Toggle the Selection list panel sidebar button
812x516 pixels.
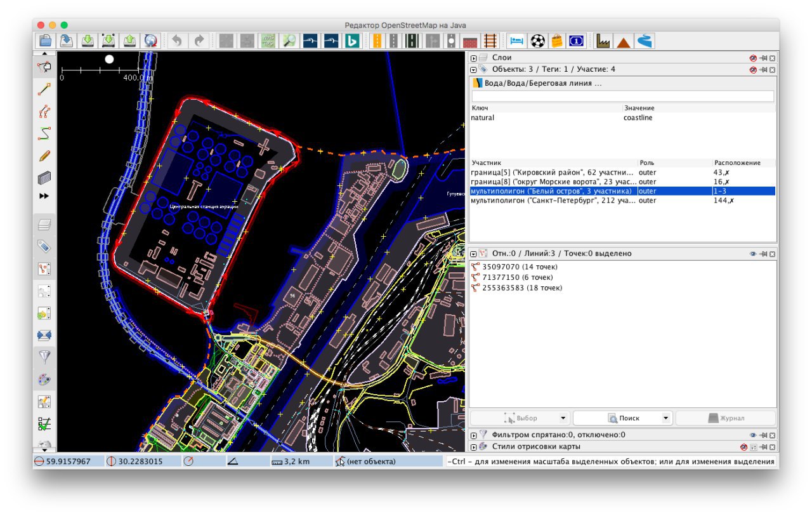(x=44, y=268)
